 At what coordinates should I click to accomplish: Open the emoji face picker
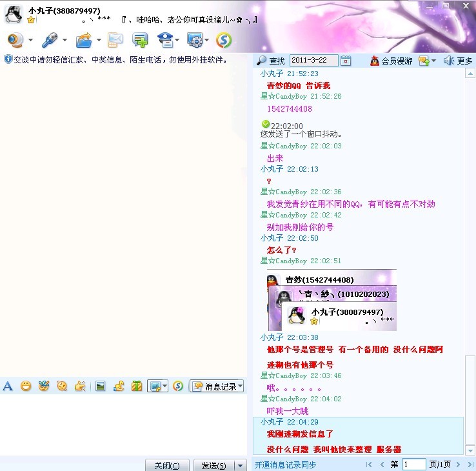[26, 386]
